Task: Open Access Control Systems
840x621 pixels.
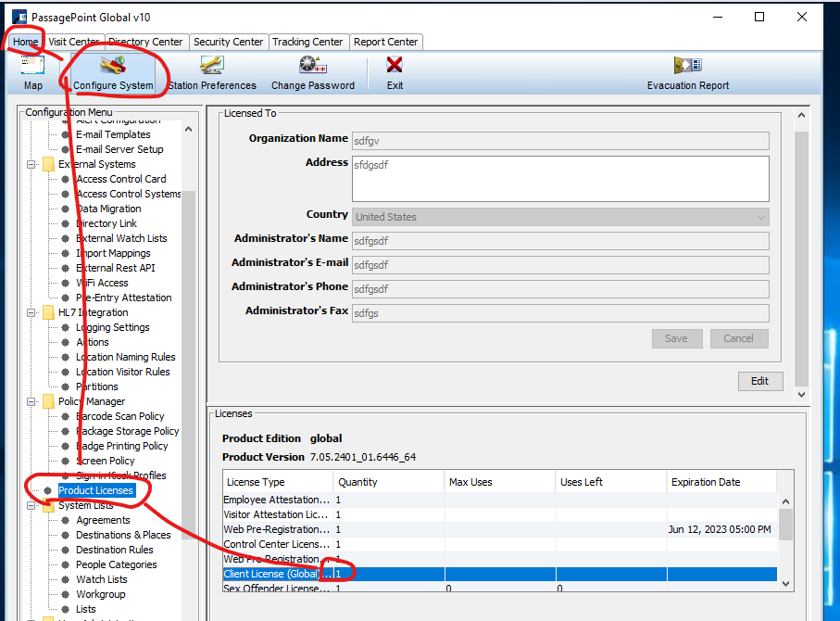Action: click(129, 194)
